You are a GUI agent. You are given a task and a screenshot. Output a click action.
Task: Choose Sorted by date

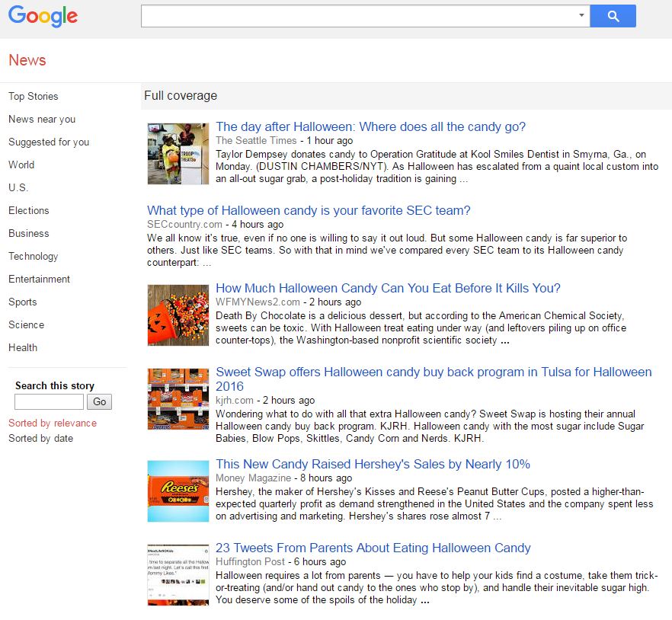[x=40, y=438]
